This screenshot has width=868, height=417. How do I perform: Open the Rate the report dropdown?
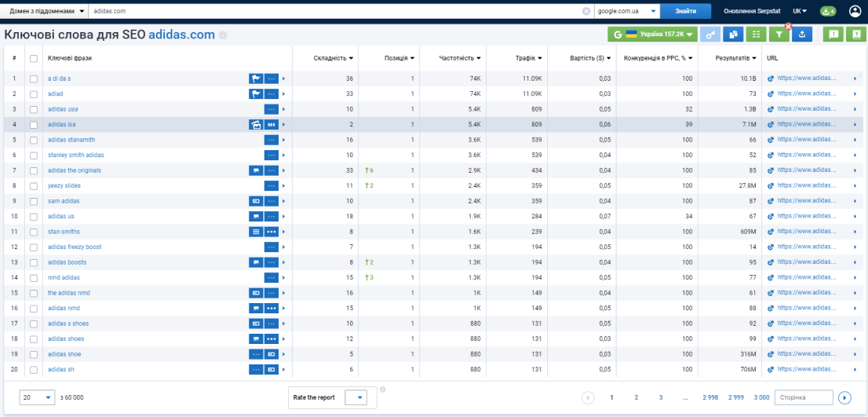[356, 397]
